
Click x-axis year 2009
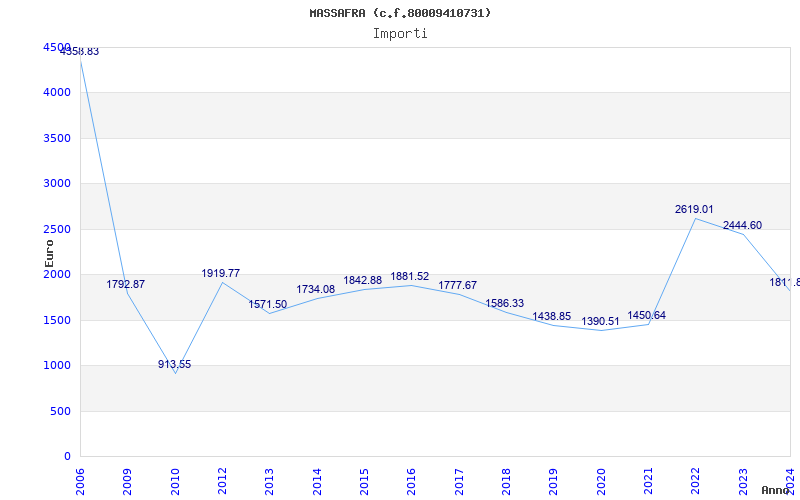128,482
